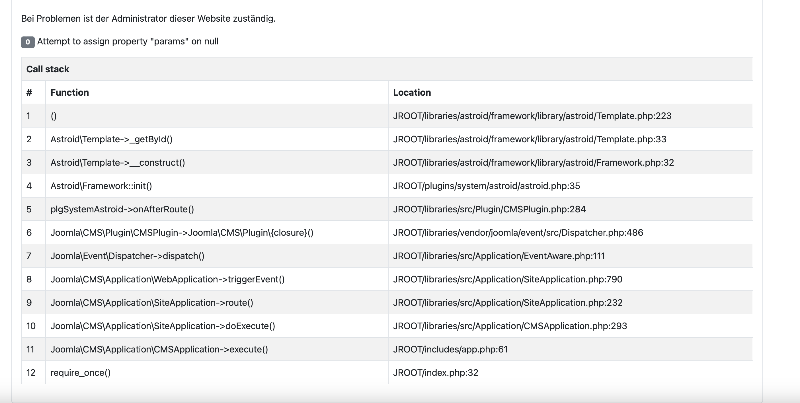Select the SiteApplication->route() function row
Viewport: 800px width, 403px height.
[387, 303]
